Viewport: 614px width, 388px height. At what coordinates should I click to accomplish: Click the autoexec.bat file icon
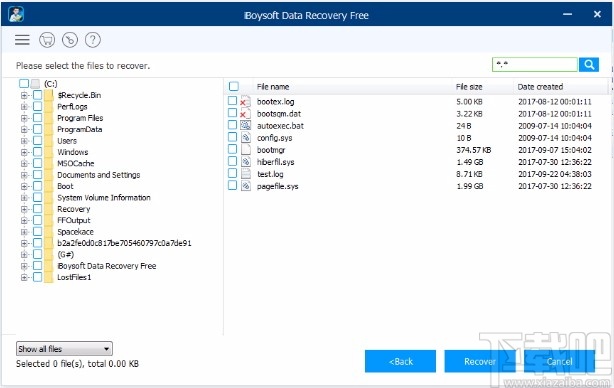point(245,125)
